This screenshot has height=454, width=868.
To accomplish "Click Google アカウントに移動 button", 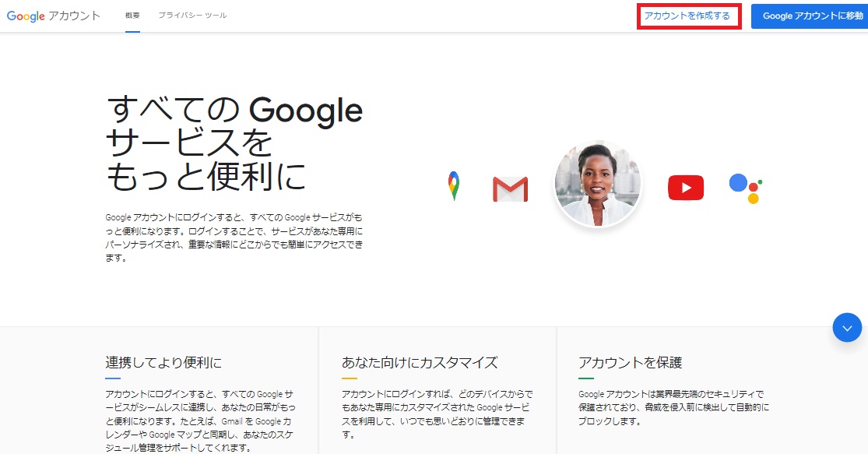I will 810,16.
